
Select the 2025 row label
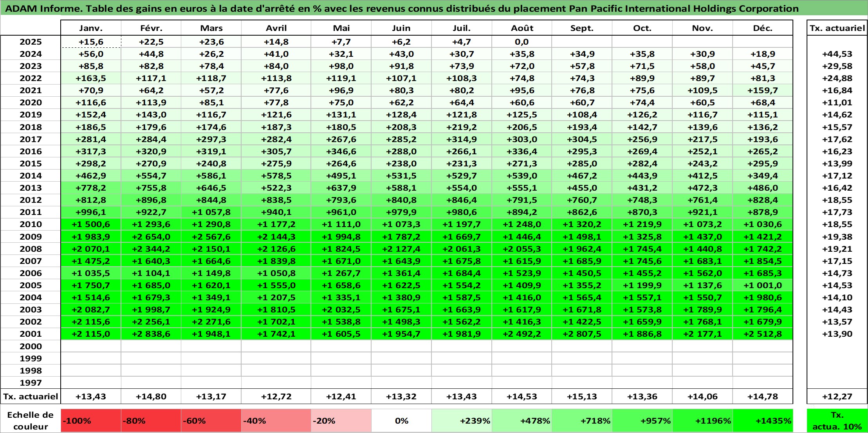(31, 42)
